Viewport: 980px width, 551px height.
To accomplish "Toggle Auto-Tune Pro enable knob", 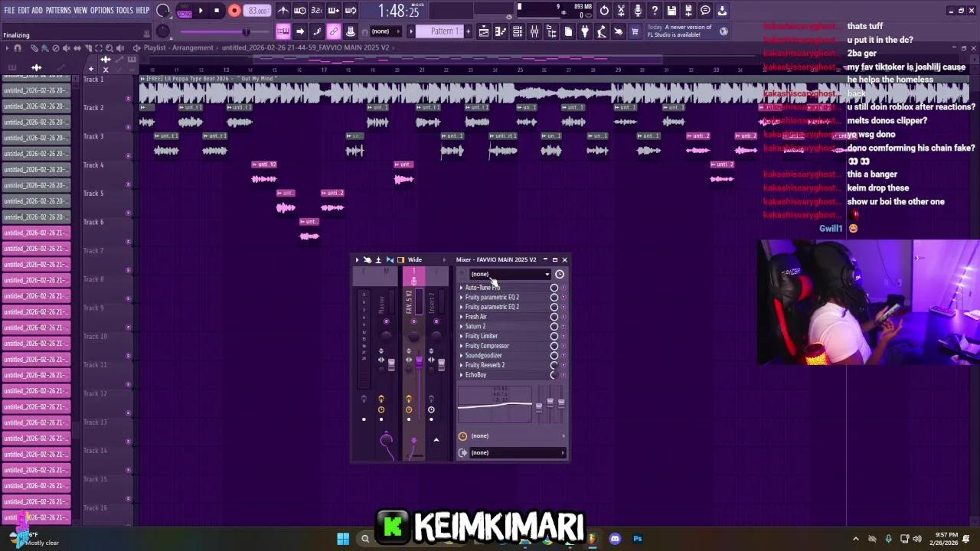I will click(554, 288).
